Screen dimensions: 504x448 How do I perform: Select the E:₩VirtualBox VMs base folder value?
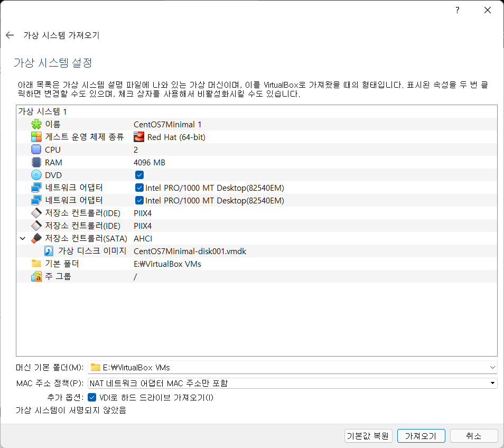tap(167, 264)
